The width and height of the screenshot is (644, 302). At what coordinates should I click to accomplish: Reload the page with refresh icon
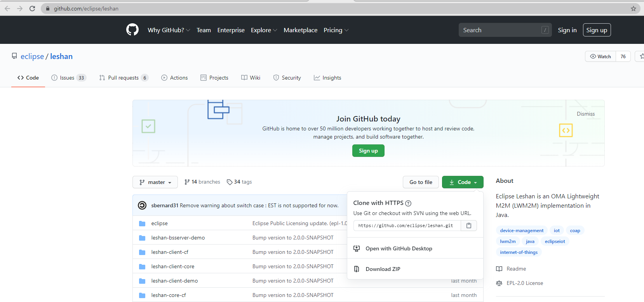pos(32,9)
